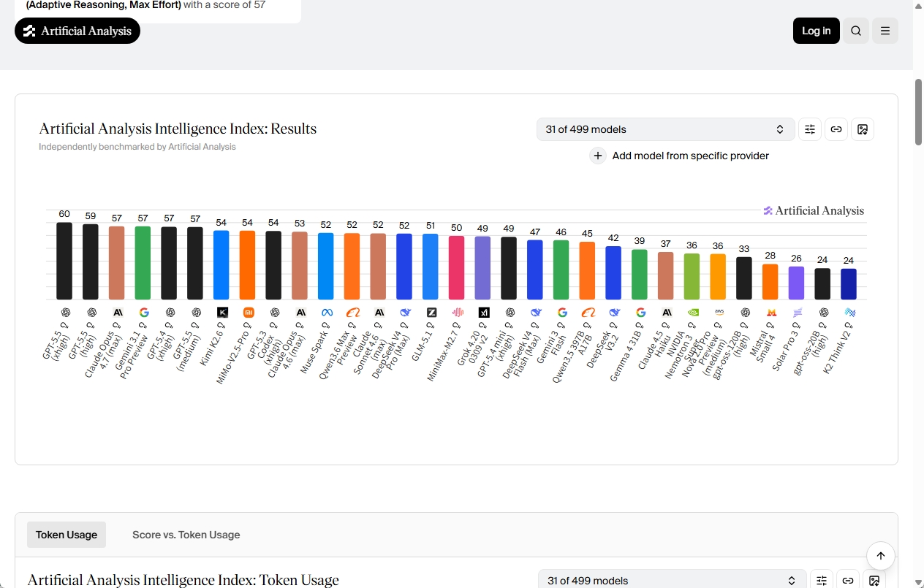Click the K2 Think V2 provider logo
The height and width of the screenshot is (588, 924).
coord(849,312)
